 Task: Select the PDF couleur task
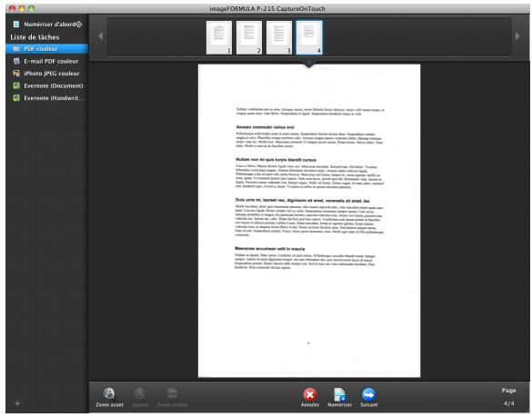[x=46, y=49]
